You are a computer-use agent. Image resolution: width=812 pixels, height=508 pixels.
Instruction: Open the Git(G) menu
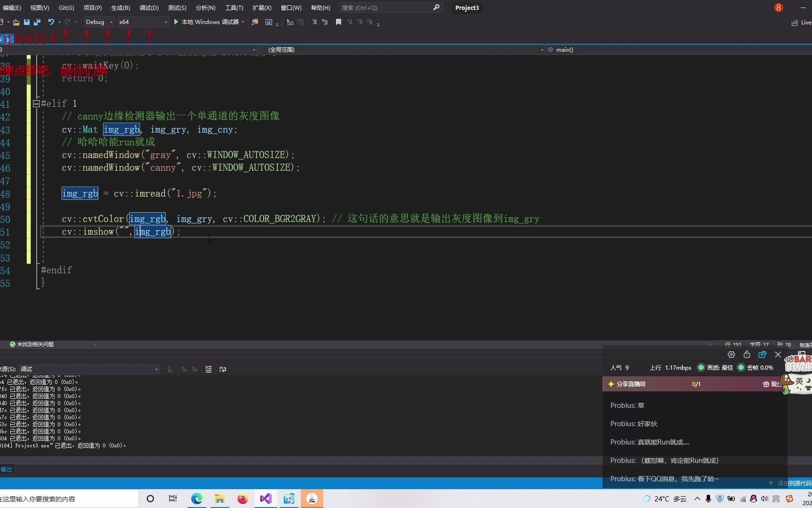(66, 8)
